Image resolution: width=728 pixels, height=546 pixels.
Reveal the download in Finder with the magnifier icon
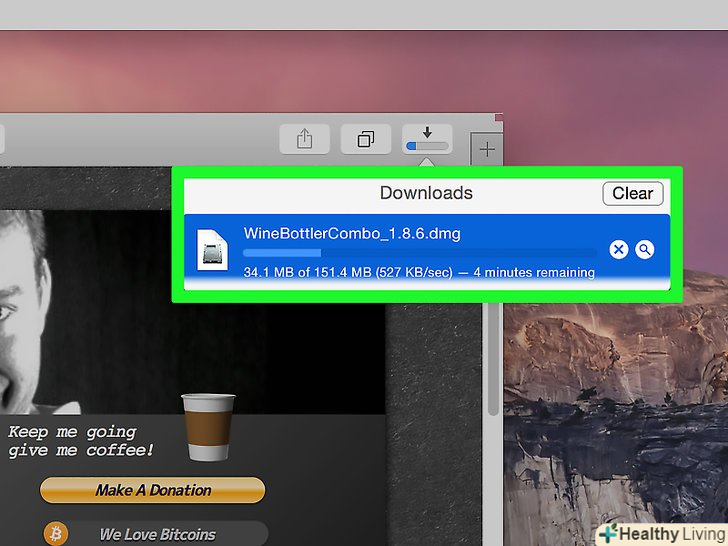click(644, 250)
